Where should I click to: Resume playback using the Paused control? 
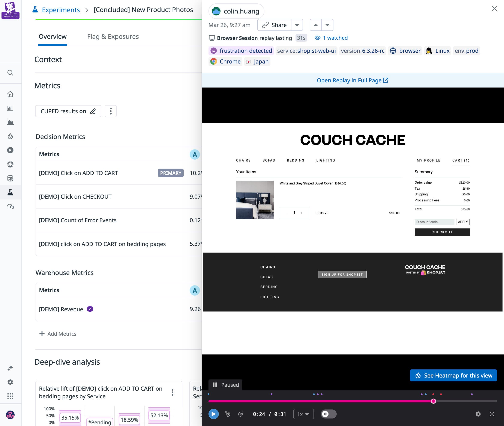(x=225, y=385)
